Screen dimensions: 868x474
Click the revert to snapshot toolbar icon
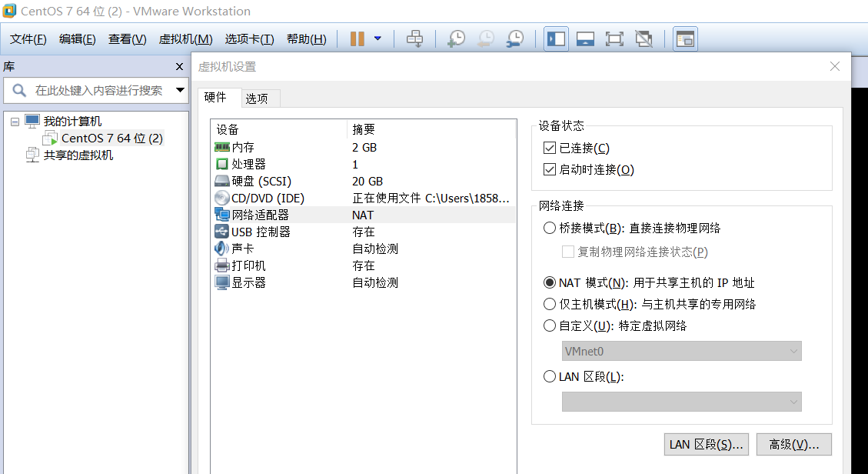click(x=485, y=38)
